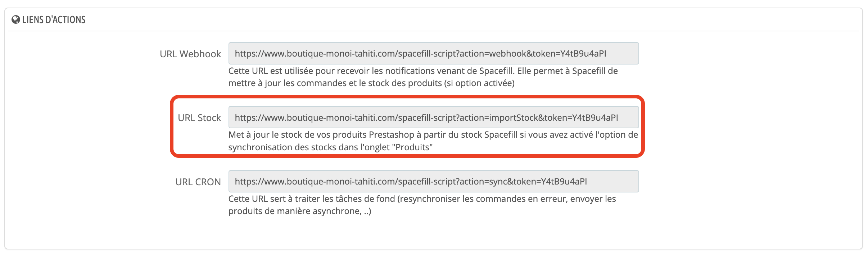Click the URL CRON label
Viewport: 868px width, 253px height.
coord(198,182)
